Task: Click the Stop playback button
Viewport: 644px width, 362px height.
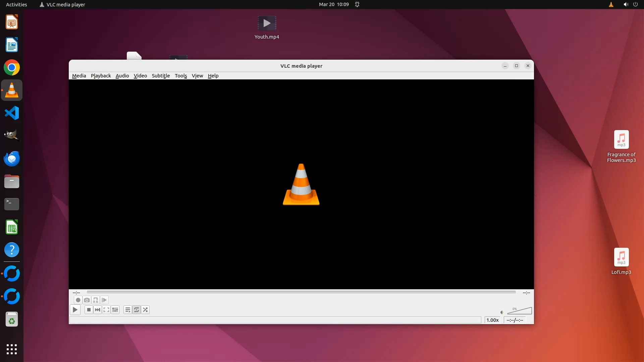Action: tap(89, 310)
